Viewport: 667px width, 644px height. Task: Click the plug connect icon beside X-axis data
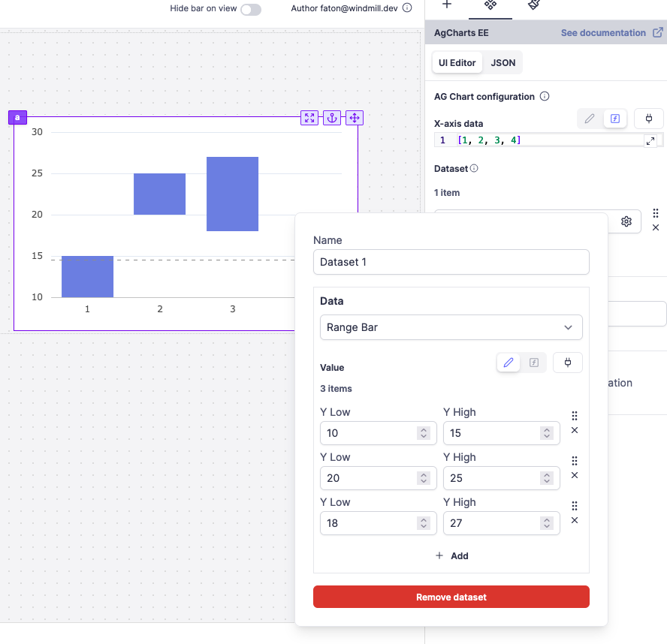tap(649, 119)
